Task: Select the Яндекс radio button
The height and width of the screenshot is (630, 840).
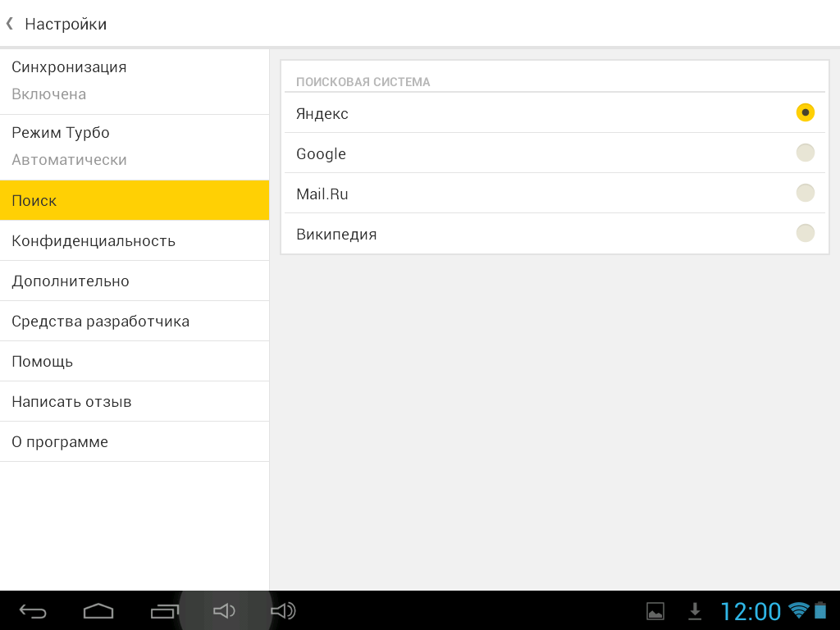Action: click(806, 112)
